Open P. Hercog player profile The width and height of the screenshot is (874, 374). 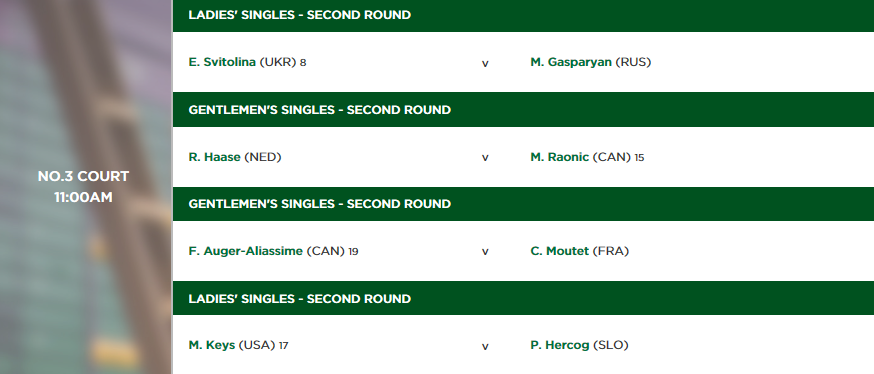(x=560, y=346)
